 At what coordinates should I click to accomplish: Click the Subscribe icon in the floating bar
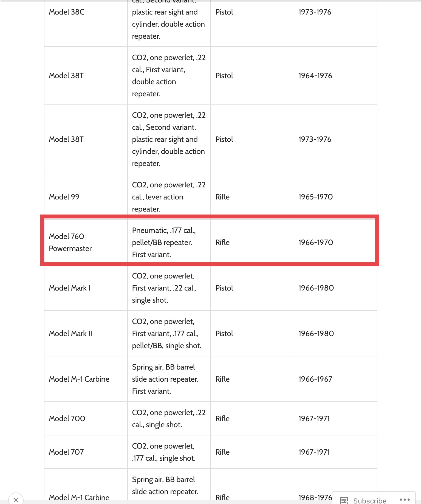344,500
